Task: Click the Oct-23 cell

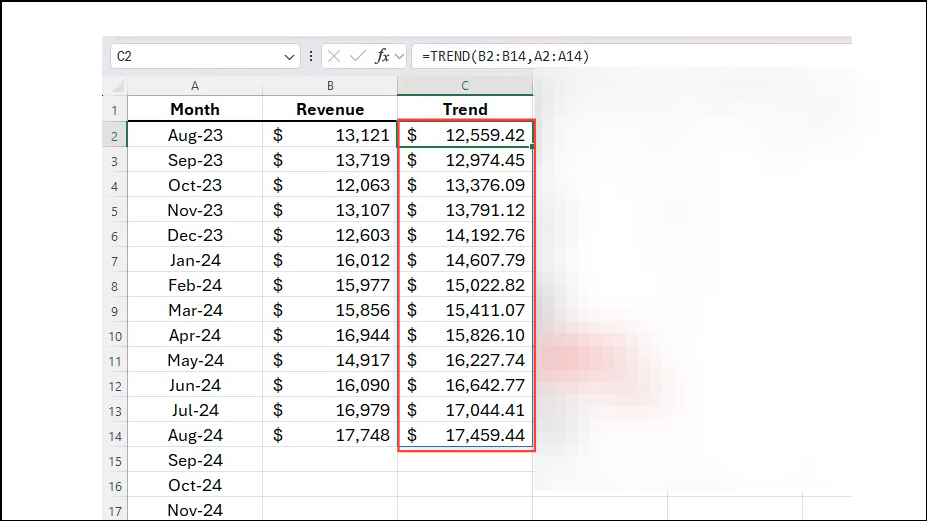Action: tap(195, 185)
